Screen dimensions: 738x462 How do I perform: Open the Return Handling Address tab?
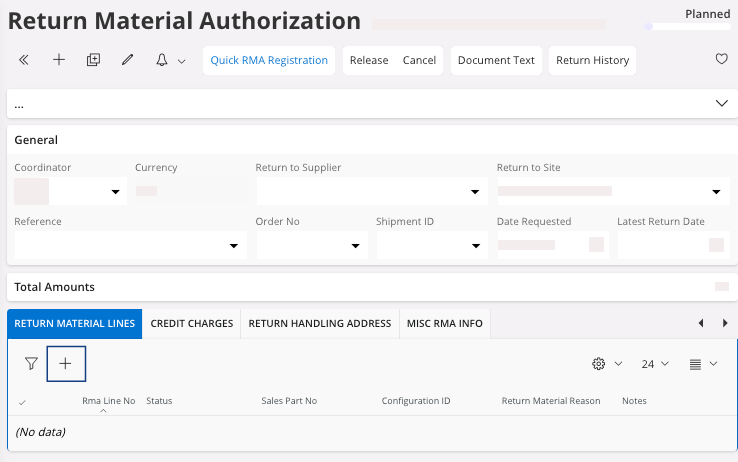pos(319,324)
